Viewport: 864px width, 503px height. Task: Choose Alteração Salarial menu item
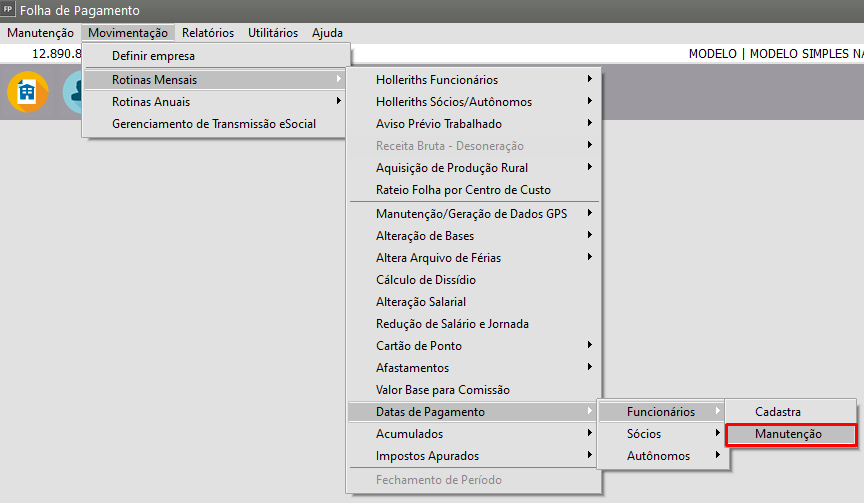[421, 302]
